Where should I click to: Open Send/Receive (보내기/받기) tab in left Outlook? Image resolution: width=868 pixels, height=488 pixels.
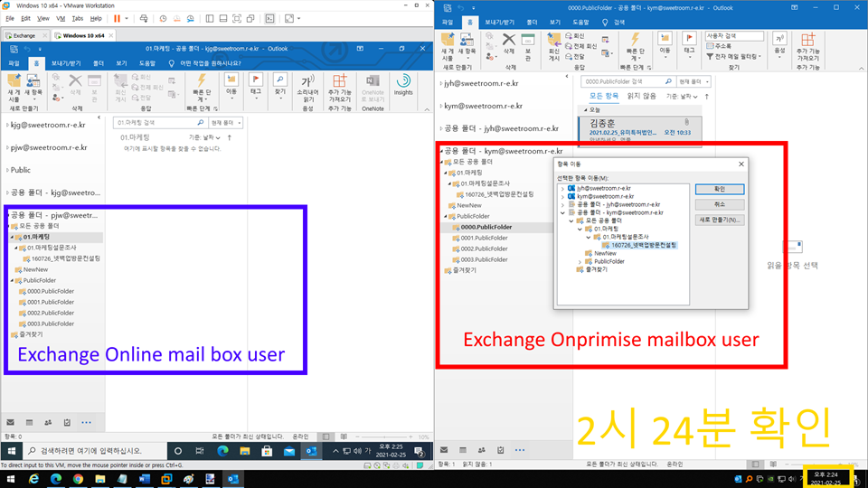[x=66, y=63]
